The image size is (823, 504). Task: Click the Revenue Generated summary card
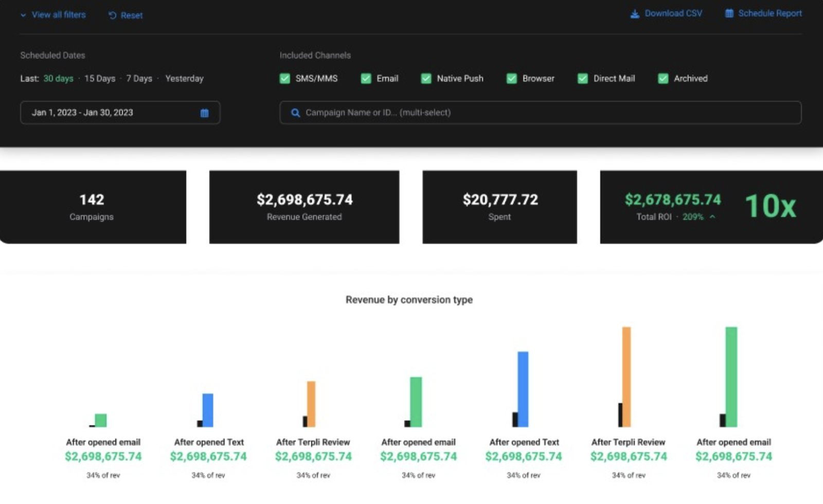pos(304,207)
